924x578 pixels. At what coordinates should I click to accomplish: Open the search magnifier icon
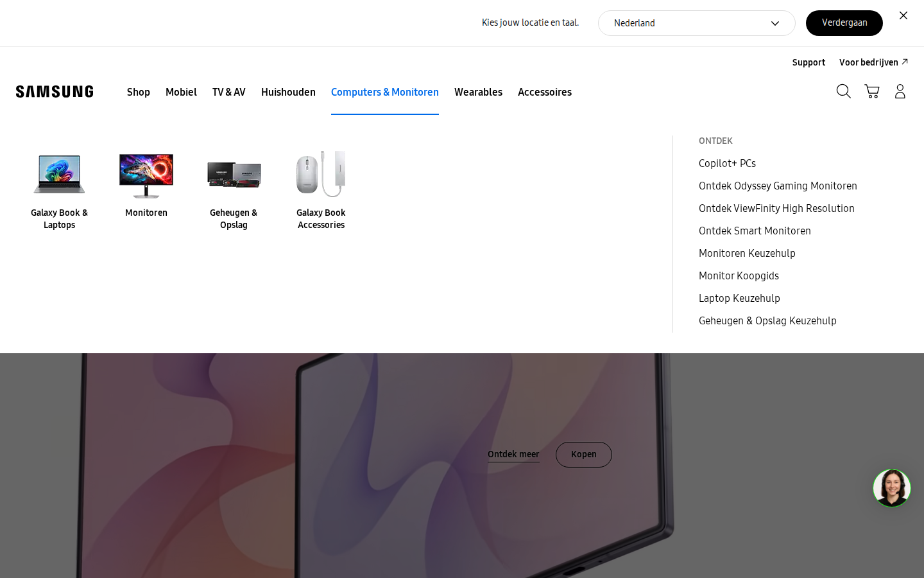(x=843, y=91)
